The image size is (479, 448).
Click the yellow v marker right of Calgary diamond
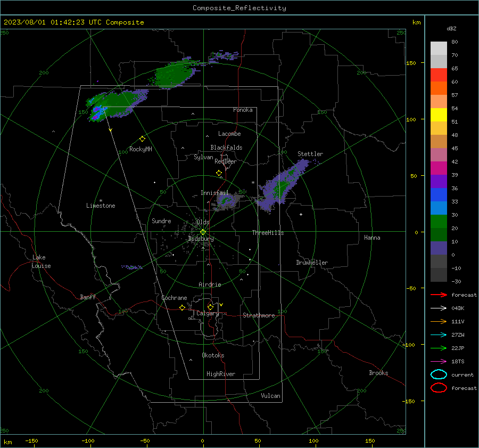pyautogui.click(x=221, y=305)
